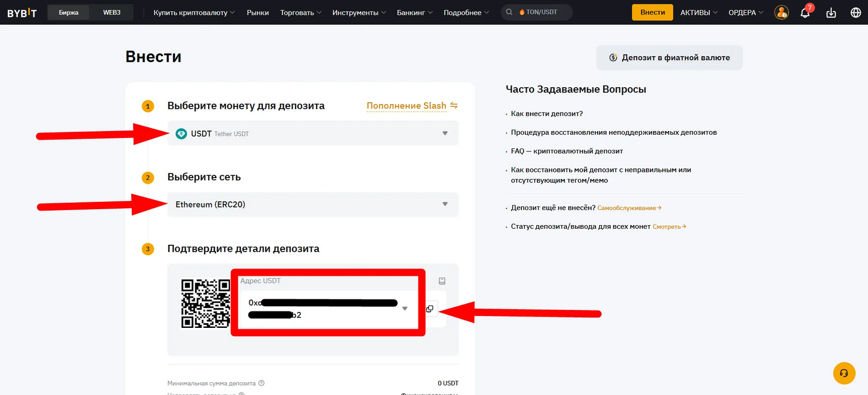The image size is (868, 395).
Task: Open the search magnifier icon
Action: click(509, 12)
